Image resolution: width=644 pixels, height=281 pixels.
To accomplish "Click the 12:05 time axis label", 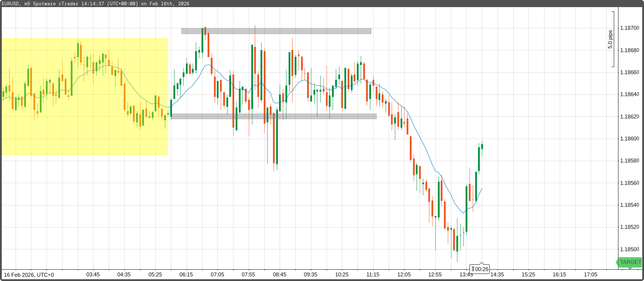I will pos(404,275).
